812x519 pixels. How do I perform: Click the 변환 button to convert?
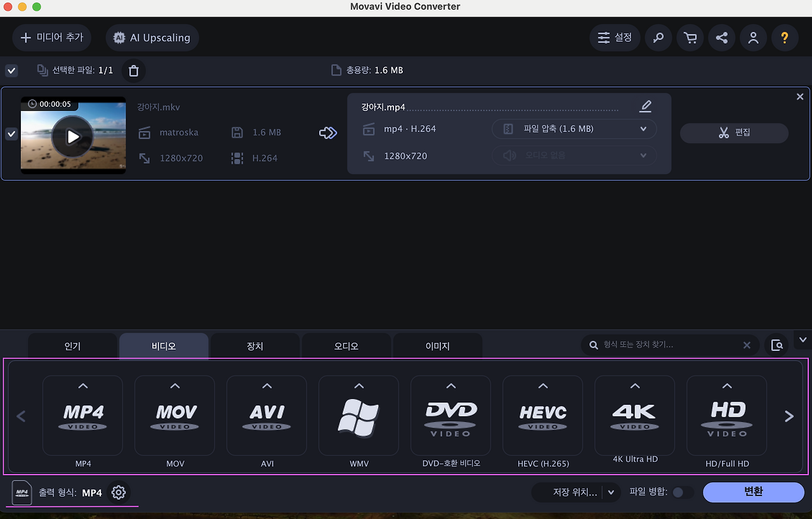click(754, 492)
